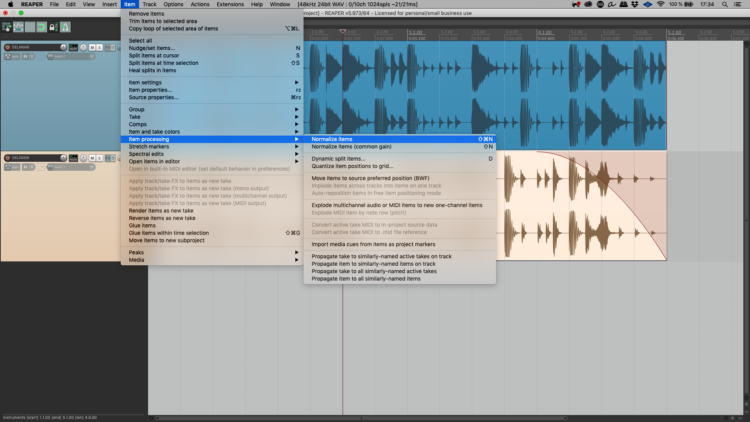This screenshot has height=422, width=750.
Task: Open the Track menu
Action: pos(149,4)
